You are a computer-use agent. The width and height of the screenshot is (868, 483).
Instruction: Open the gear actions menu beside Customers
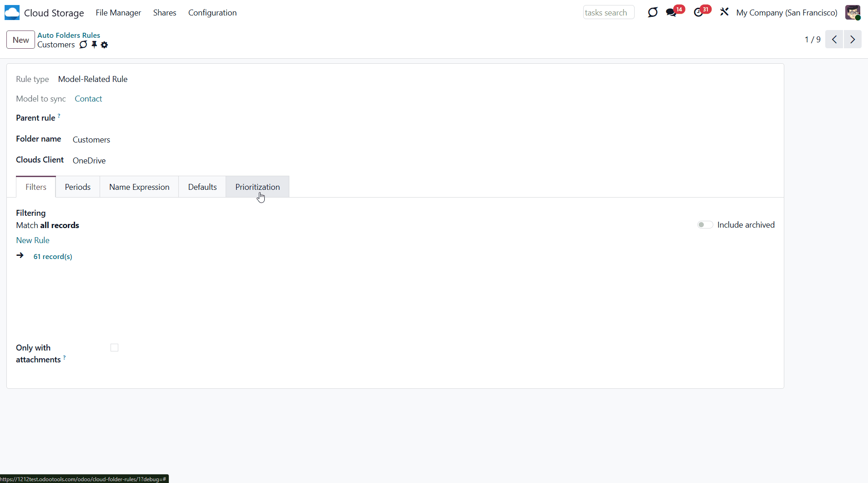pos(105,45)
